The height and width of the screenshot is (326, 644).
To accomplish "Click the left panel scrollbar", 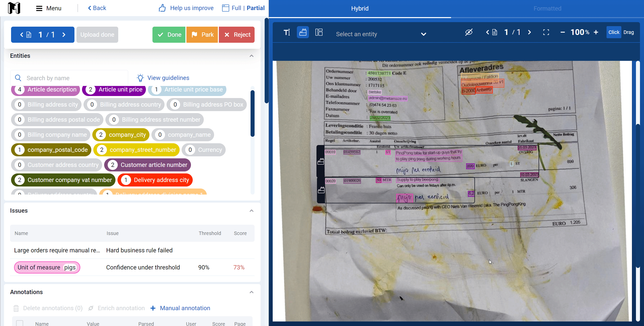I will coord(266,60).
